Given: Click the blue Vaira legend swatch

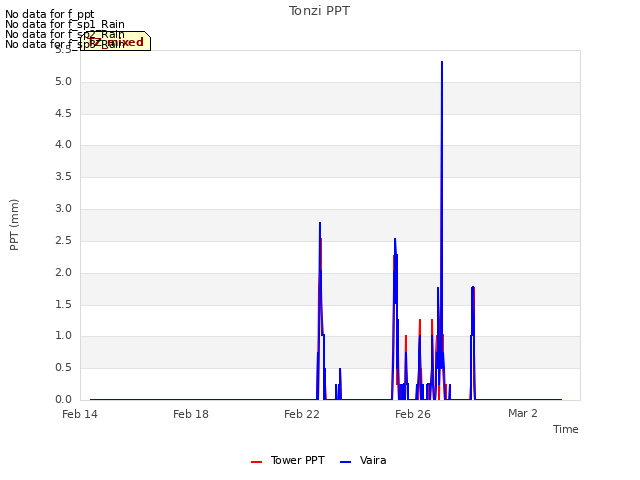Looking at the screenshot, I should click(x=345, y=462).
